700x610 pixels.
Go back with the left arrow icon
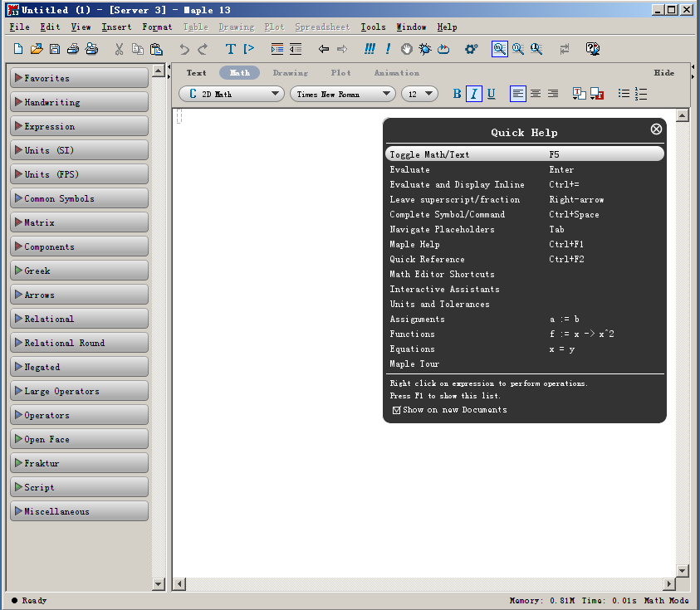(x=324, y=49)
